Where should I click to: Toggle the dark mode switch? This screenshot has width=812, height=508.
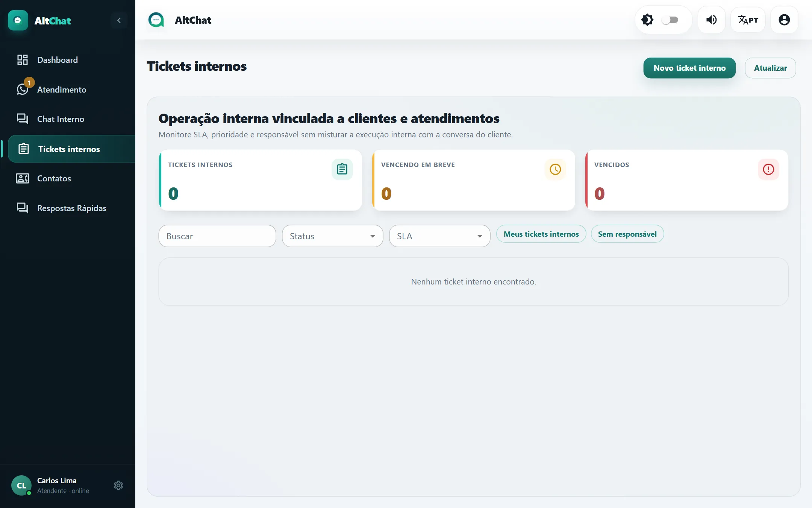[670, 20]
